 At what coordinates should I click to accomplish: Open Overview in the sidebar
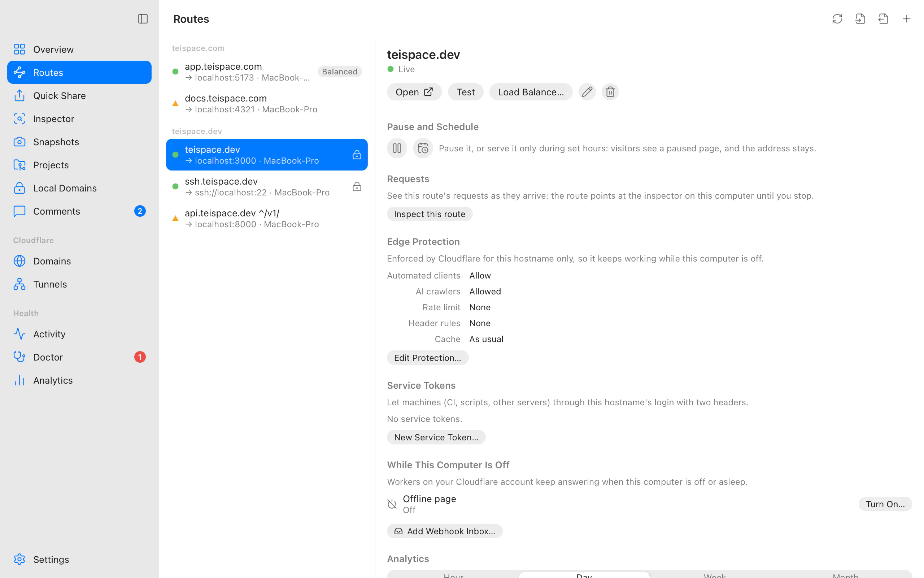pos(79,49)
